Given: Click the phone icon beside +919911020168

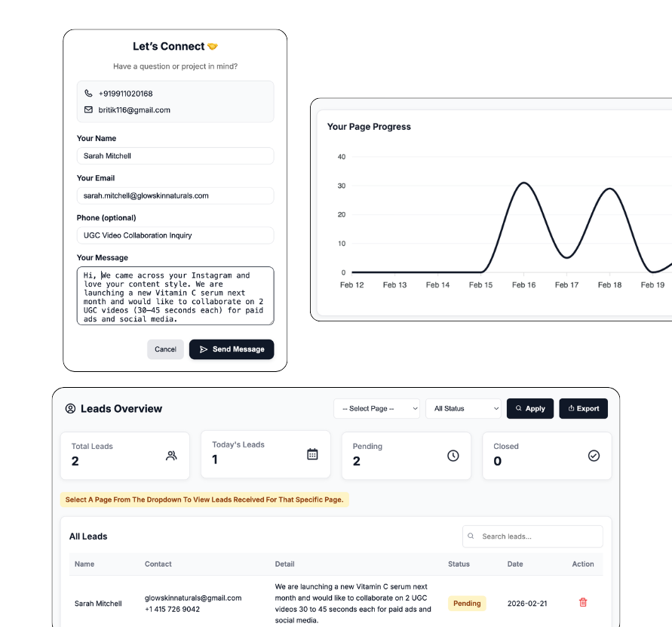Looking at the screenshot, I should pyautogui.click(x=88, y=94).
